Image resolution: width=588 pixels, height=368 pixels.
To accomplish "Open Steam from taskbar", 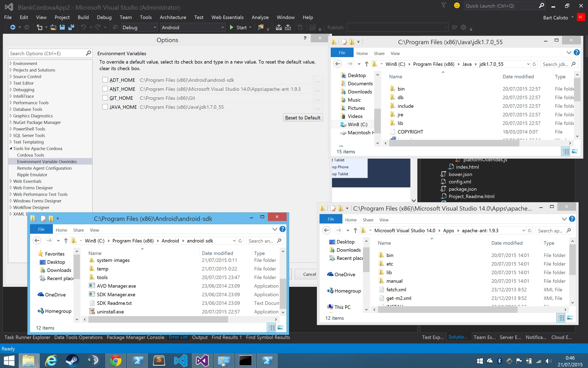I will (x=72, y=360).
